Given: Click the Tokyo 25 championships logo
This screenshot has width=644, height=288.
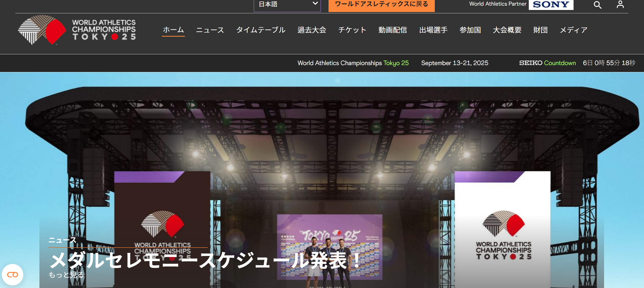Looking at the screenshot, I should pyautogui.click(x=77, y=30).
